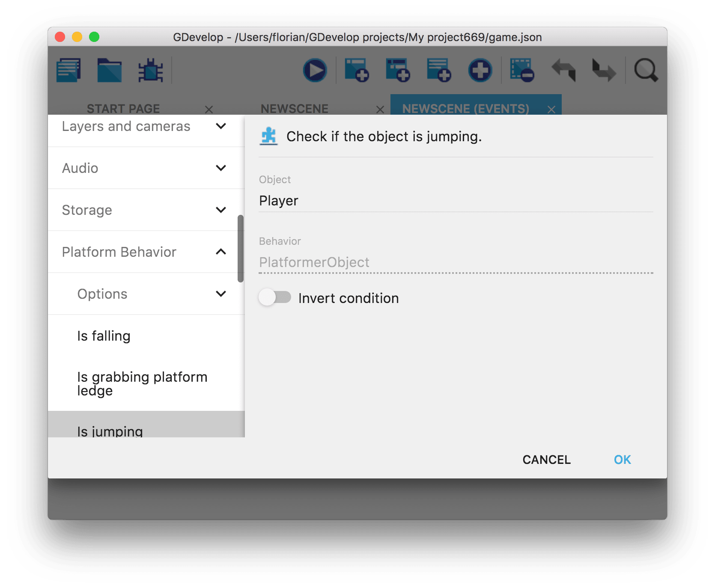Preview the scene with the play button

click(x=315, y=70)
